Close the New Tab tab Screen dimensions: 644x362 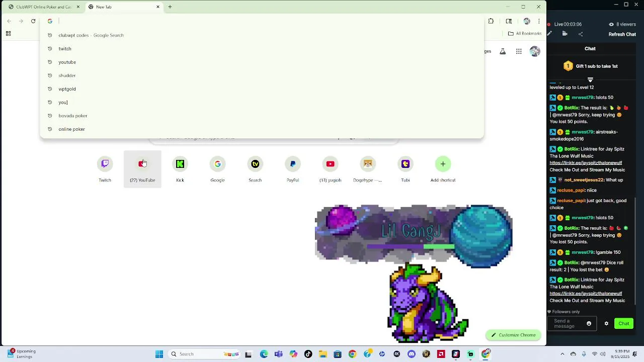click(158, 7)
